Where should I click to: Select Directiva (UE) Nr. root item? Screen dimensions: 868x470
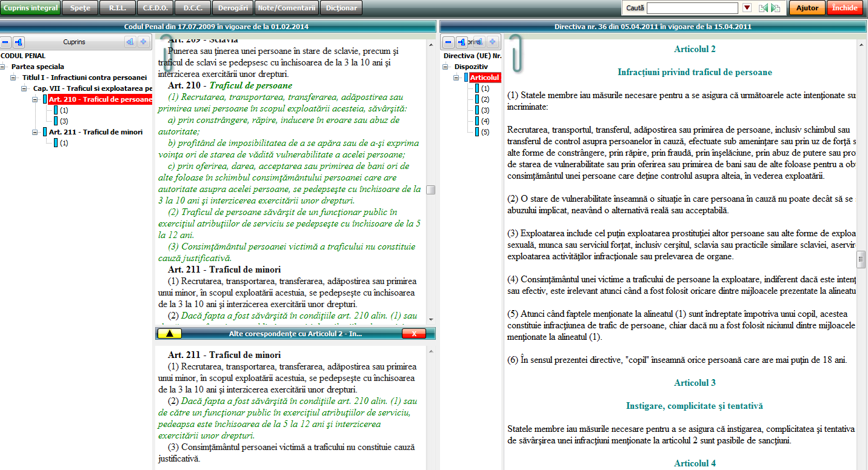473,56
